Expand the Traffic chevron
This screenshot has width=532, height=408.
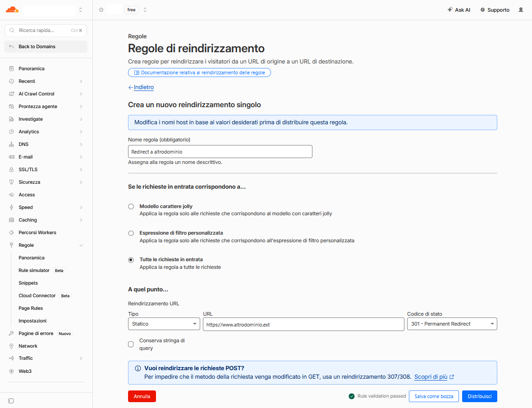tap(81, 358)
